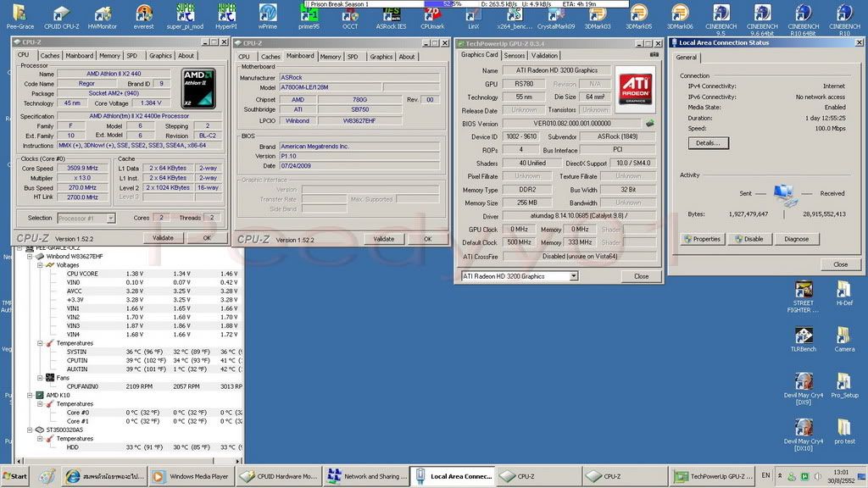Launch the HWMonitor desktop shortcut
This screenshot has height=488, width=868.
click(103, 17)
